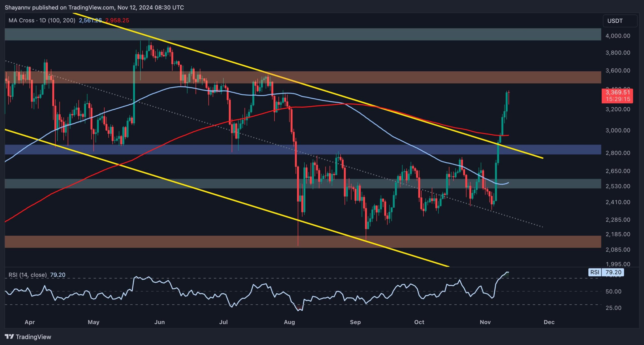Open the USDT currency selector
Screen dimensions: 644x345
pos(620,21)
